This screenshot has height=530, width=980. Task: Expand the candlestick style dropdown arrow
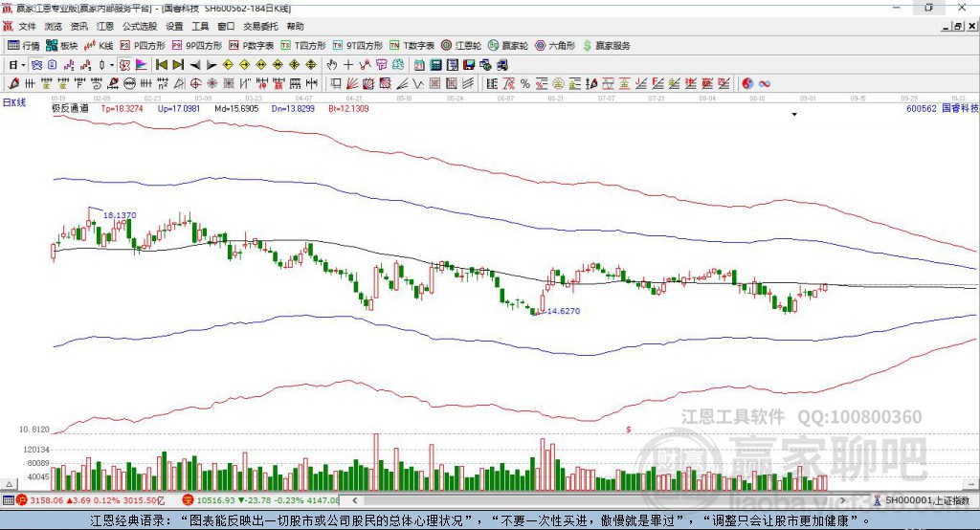(x=112, y=65)
